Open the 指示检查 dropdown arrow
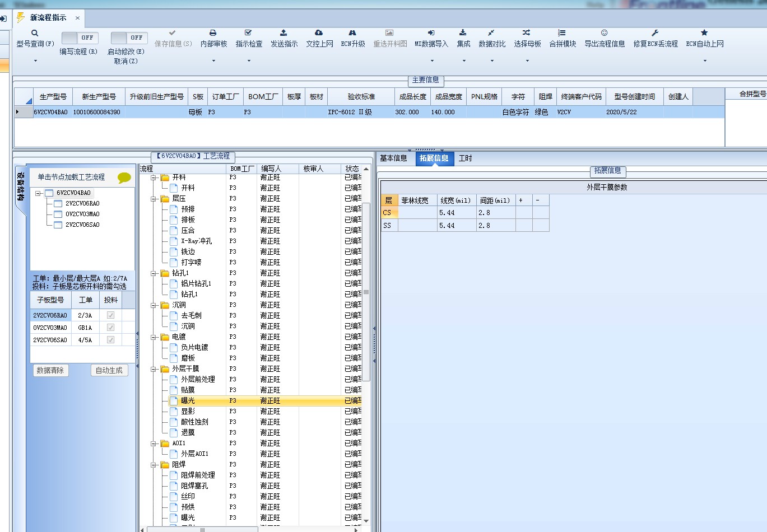The image size is (767, 532). 249,60
